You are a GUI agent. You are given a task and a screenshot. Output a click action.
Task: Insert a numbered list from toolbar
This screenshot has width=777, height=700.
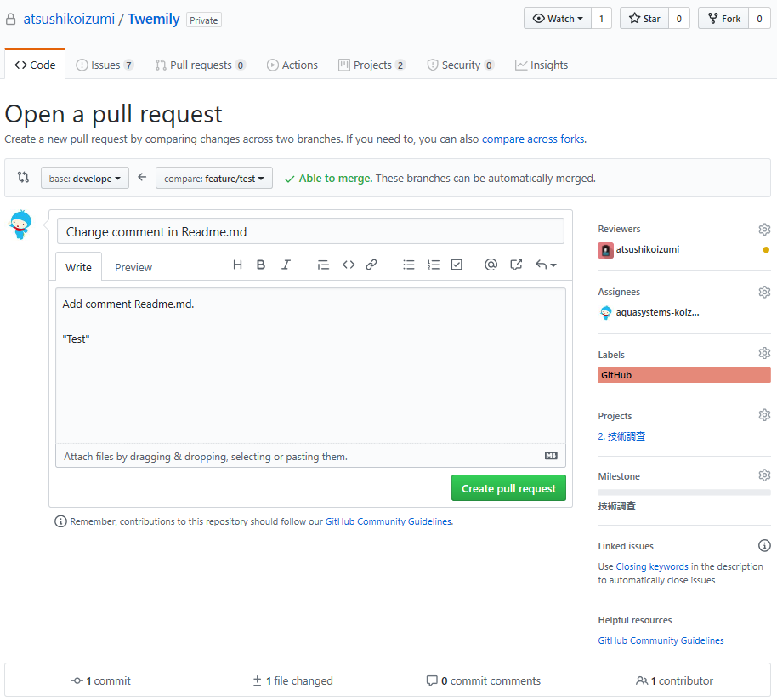(x=434, y=265)
